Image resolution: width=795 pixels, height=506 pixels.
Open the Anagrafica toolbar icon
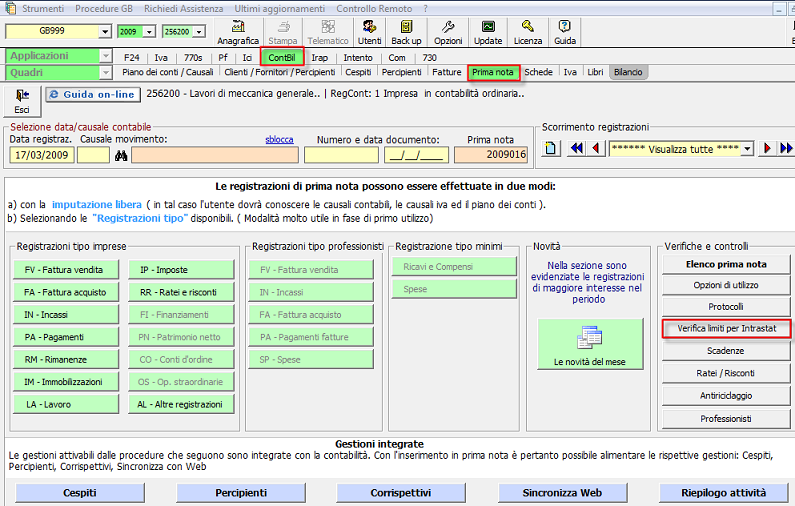[x=237, y=31]
